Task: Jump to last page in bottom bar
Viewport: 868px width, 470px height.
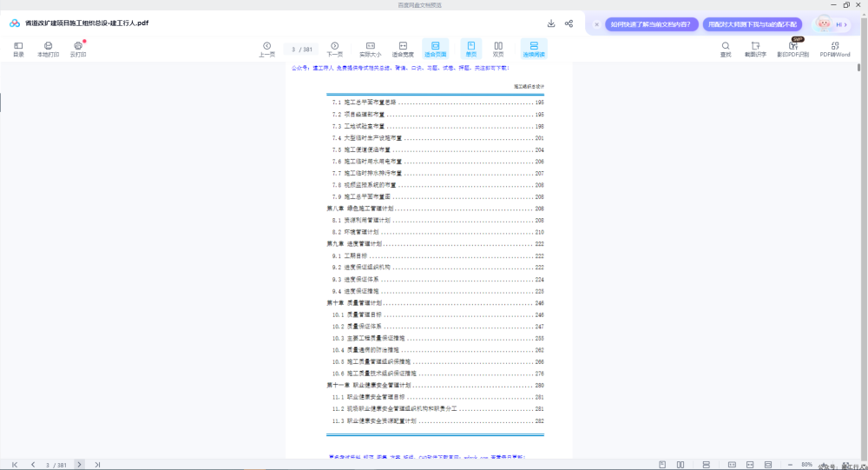Action: [x=97, y=465]
